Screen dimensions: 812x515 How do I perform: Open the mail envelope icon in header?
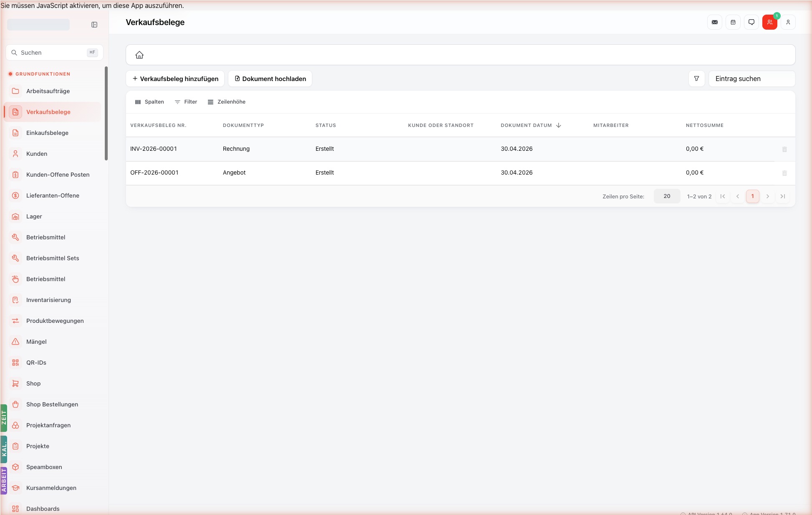point(715,22)
